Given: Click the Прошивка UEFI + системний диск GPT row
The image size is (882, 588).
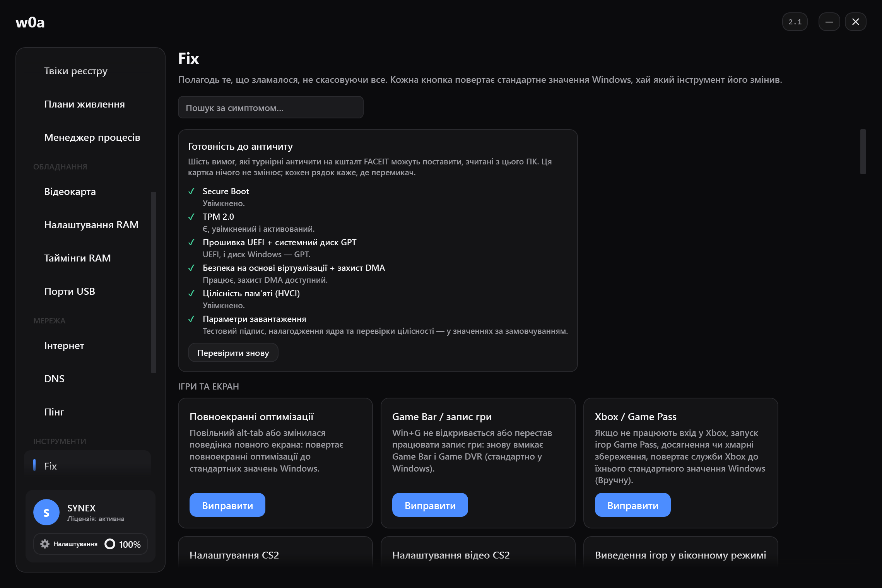Looking at the screenshot, I should click(x=279, y=243).
